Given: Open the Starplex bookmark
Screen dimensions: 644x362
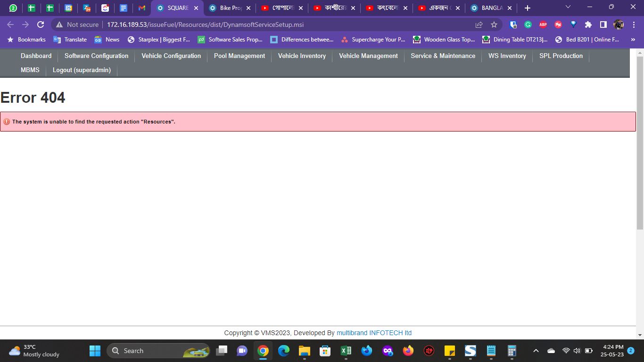Looking at the screenshot, I should 159,40.
